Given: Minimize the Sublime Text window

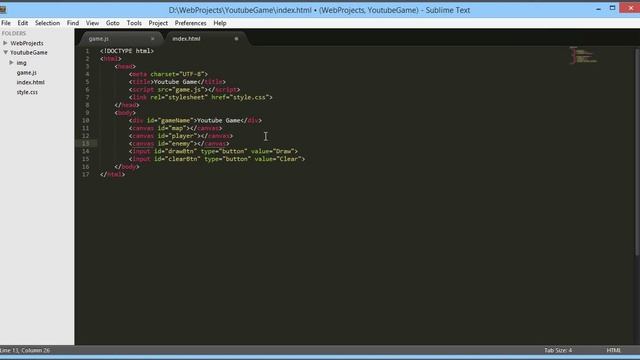Looking at the screenshot, I should pyautogui.click(x=598, y=9).
